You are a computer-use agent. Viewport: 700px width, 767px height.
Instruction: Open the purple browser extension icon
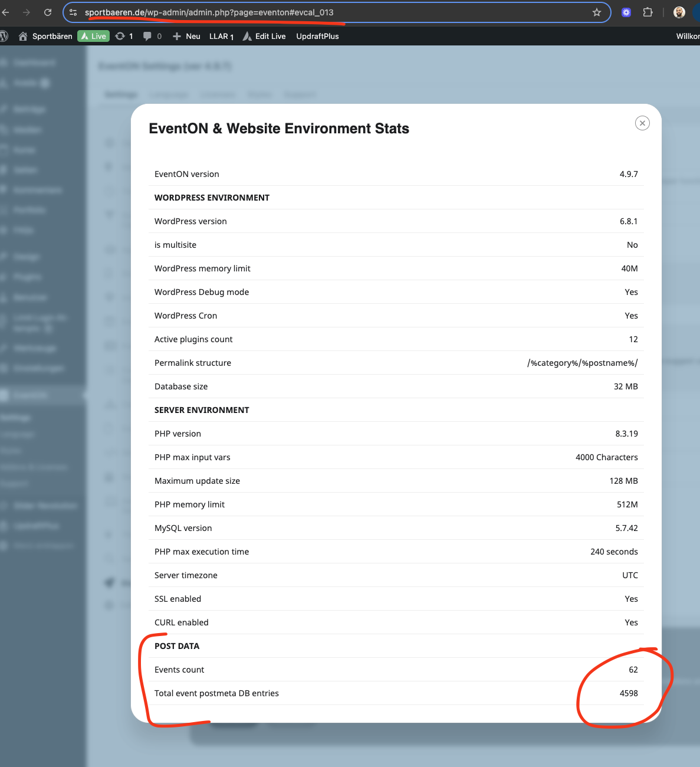pos(626,12)
